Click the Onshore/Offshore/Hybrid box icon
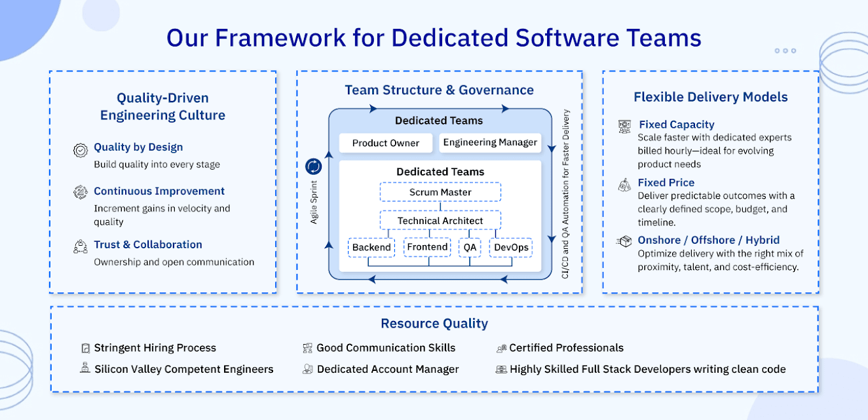 pyautogui.click(x=623, y=241)
